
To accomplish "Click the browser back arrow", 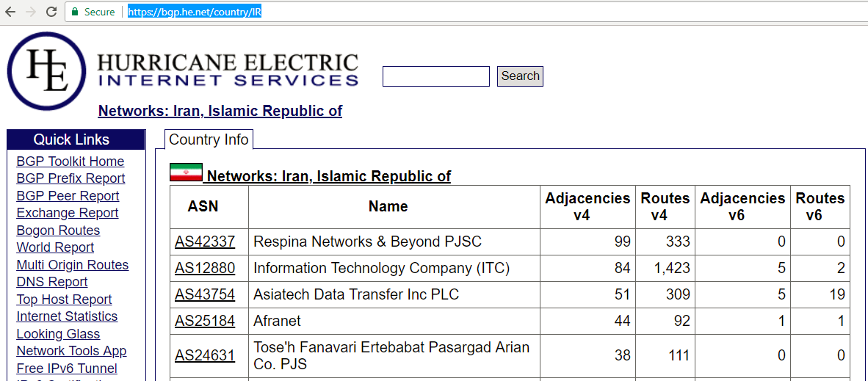I will pos(10,12).
